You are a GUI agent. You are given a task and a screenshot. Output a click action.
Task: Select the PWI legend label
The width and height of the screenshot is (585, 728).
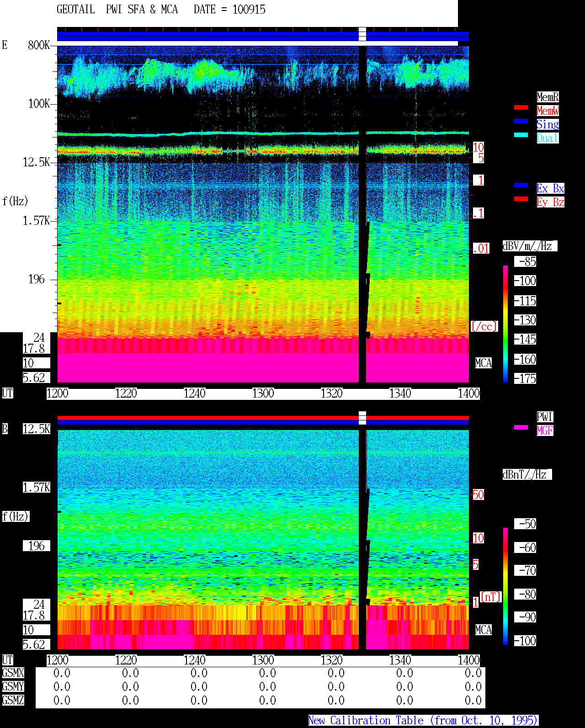pos(545,417)
